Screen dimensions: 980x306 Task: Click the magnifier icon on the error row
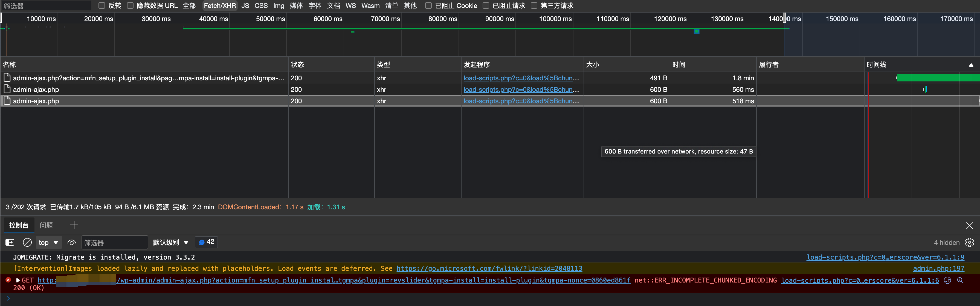(x=960, y=280)
